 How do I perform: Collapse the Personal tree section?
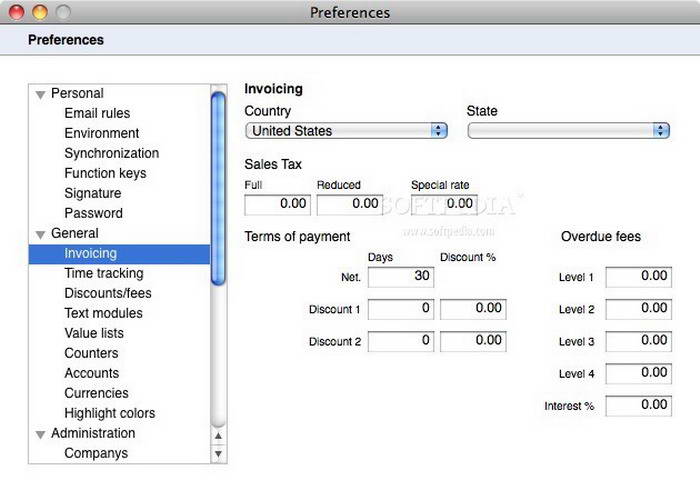pyautogui.click(x=40, y=94)
